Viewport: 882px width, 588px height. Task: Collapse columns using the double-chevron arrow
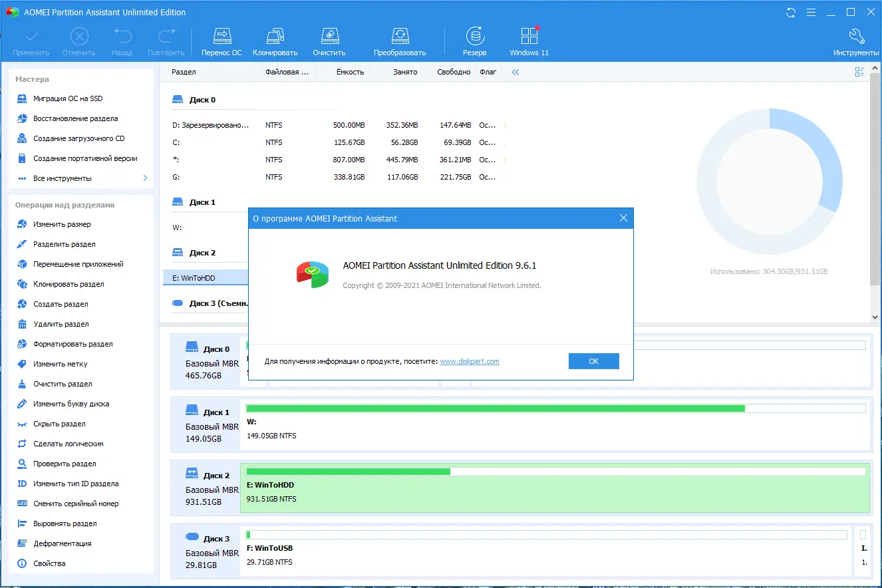click(x=514, y=71)
